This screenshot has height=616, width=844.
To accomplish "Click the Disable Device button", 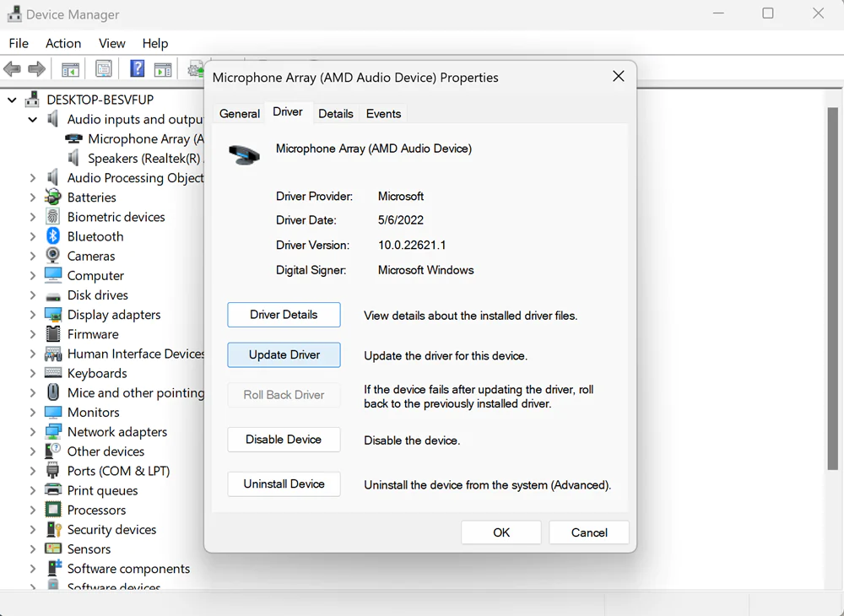I will 284,440.
